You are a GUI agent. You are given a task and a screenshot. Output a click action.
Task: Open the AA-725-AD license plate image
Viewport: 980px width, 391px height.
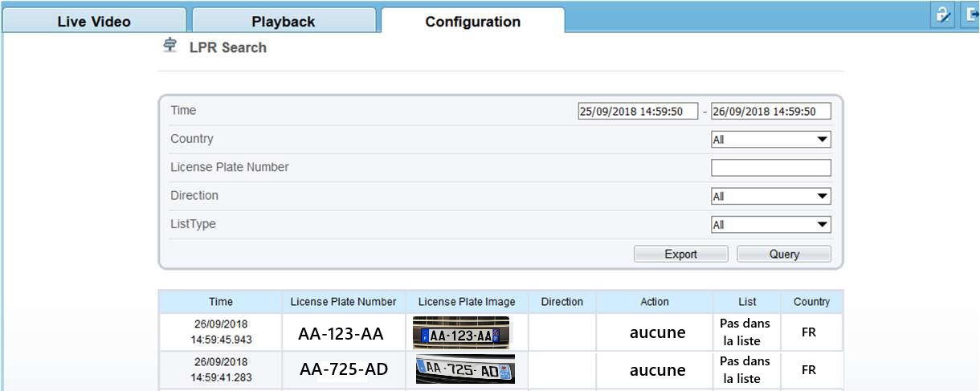(465, 369)
